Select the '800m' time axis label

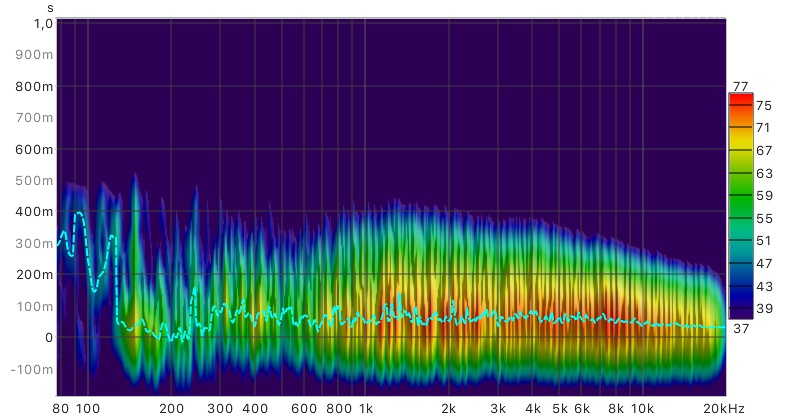pos(34,86)
